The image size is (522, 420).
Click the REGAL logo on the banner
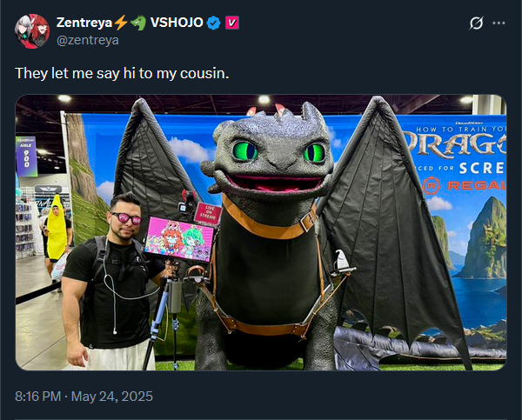466,185
